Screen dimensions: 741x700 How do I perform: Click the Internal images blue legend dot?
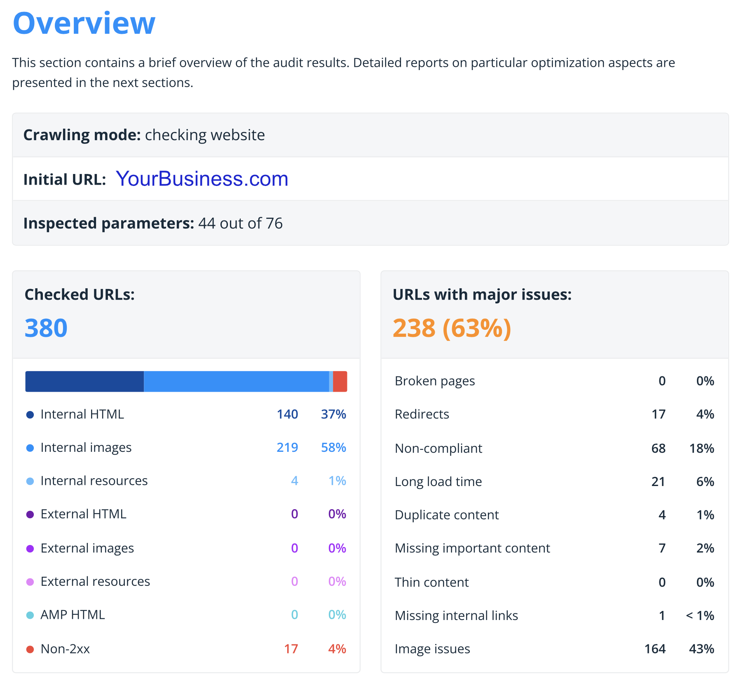(x=30, y=448)
